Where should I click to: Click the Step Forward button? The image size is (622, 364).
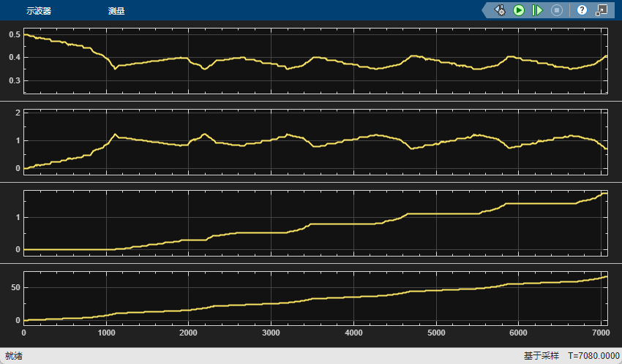point(537,10)
